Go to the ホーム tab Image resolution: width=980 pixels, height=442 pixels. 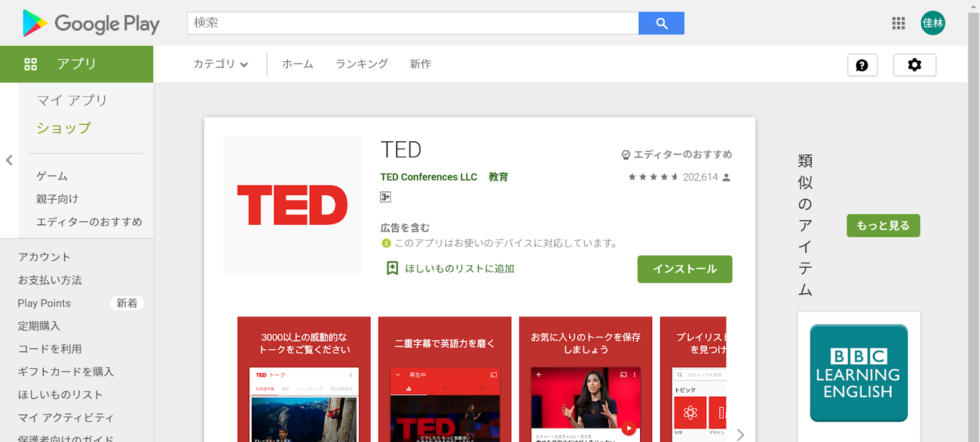pos(298,64)
